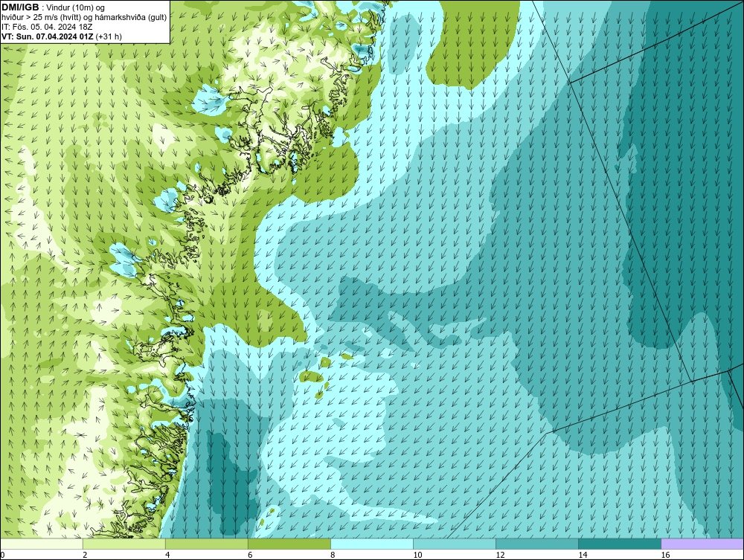The height and width of the screenshot is (560, 744).
Task: Click the legend scale label '16'
Action: pyautogui.click(x=665, y=556)
